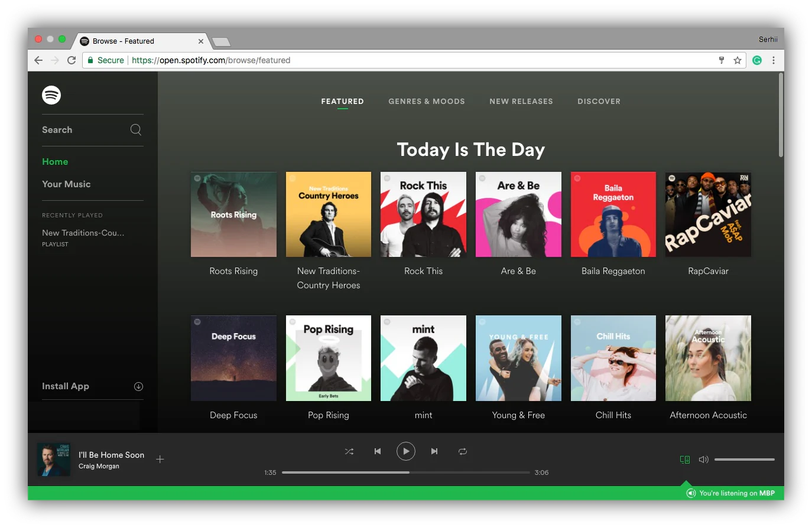Open the devices available icon
This screenshot has height=528, width=812.
pos(685,459)
